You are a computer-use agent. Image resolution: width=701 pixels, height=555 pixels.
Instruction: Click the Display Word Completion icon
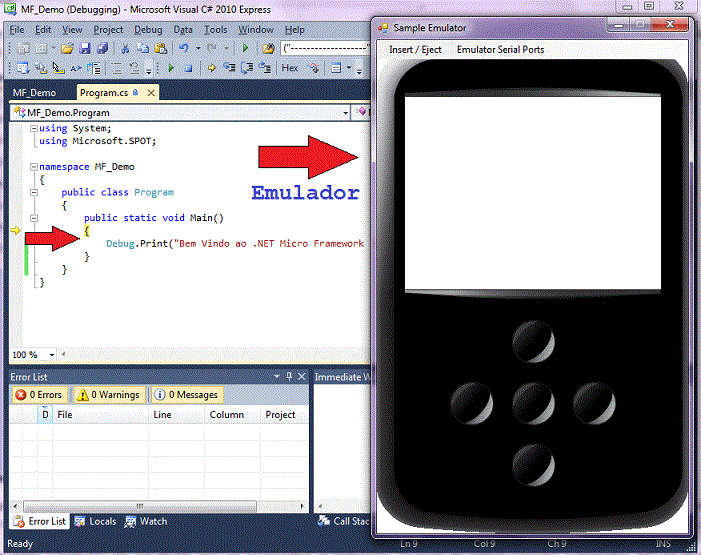tap(76, 68)
